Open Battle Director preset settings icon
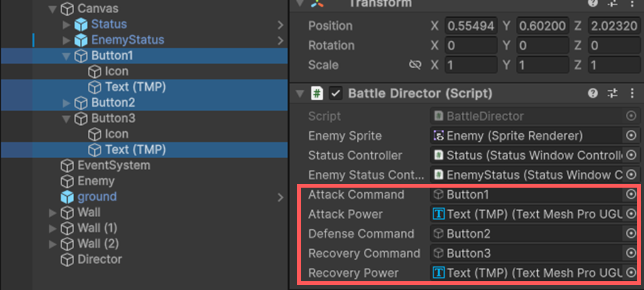This screenshot has width=644, height=290. pyautogui.click(x=613, y=94)
